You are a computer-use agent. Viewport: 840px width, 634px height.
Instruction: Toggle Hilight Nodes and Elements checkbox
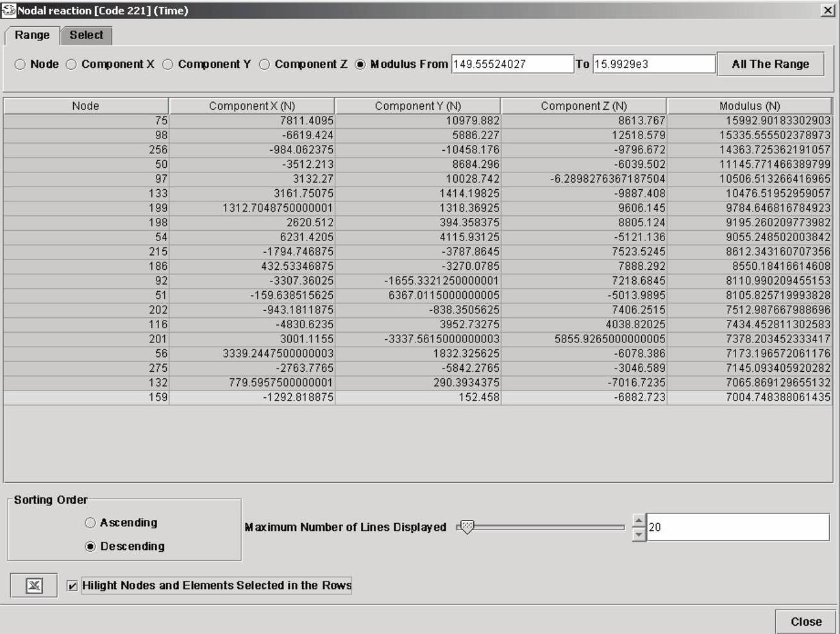72,585
